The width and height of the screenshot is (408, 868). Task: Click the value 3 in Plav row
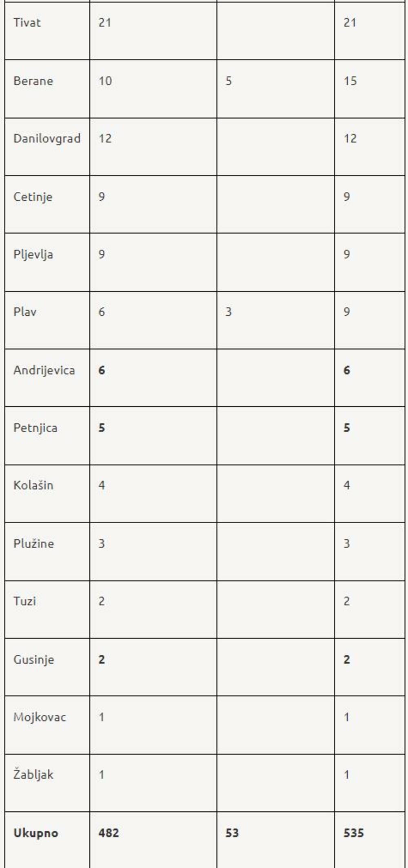pos(228,312)
